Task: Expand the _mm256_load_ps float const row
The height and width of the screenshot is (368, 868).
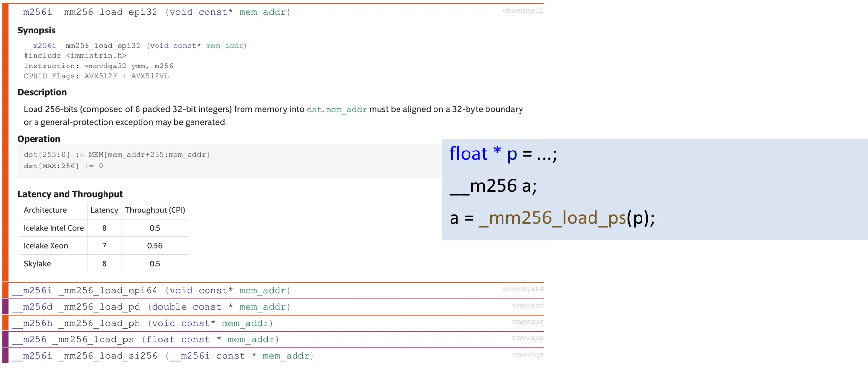Action: [145, 340]
